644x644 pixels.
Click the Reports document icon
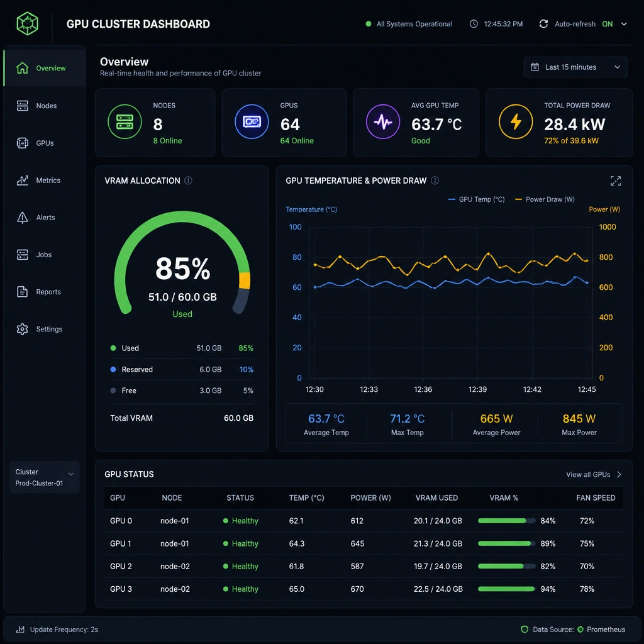23,292
